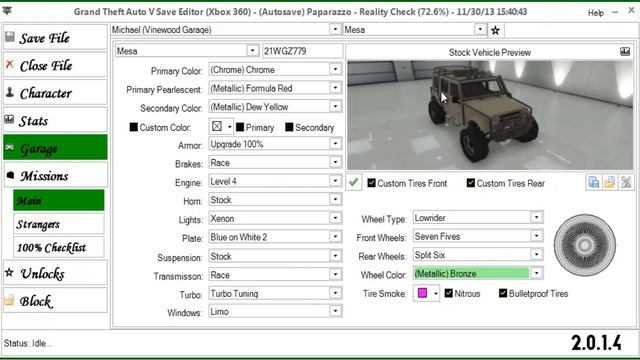Expand the Brakes dropdown
This screenshot has height=360, width=640.
(x=335, y=162)
